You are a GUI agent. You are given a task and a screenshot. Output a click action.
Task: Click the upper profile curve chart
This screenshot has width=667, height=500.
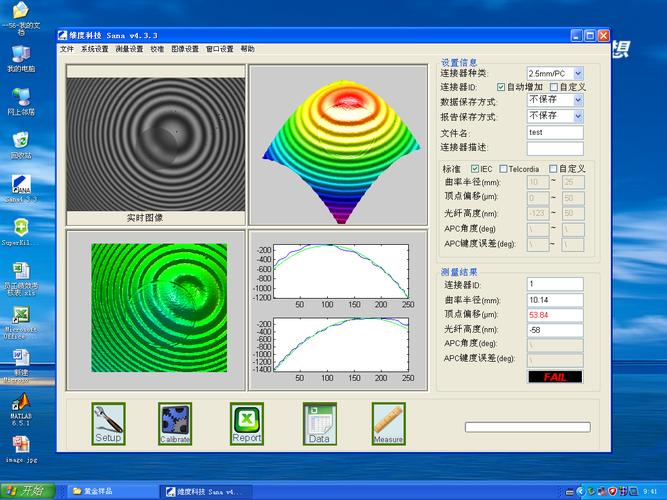pos(341,271)
